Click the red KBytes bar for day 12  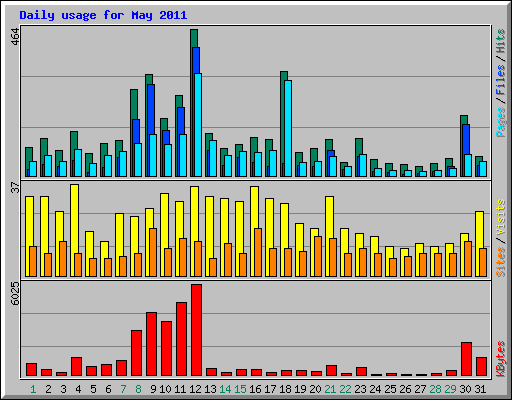(x=196, y=330)
